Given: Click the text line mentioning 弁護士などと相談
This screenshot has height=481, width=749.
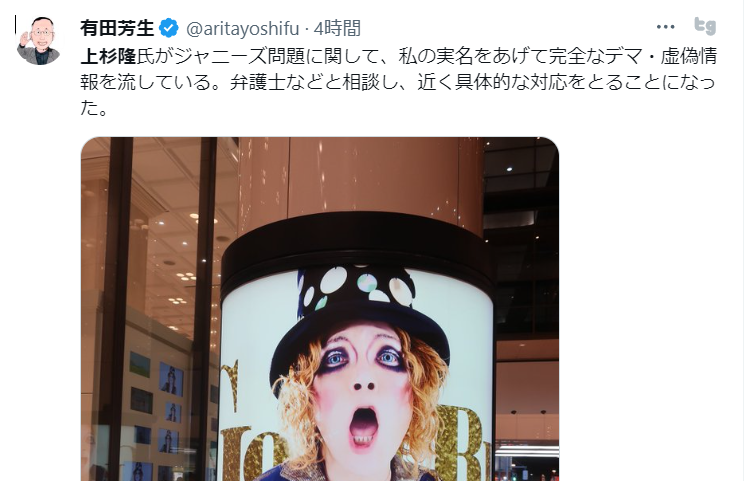Looking at the screenshot, I should click(x=398, y=82).
